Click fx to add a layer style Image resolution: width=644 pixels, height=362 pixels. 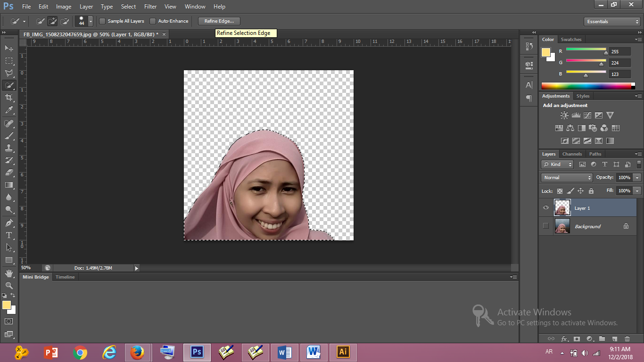[x=564, y=338]
